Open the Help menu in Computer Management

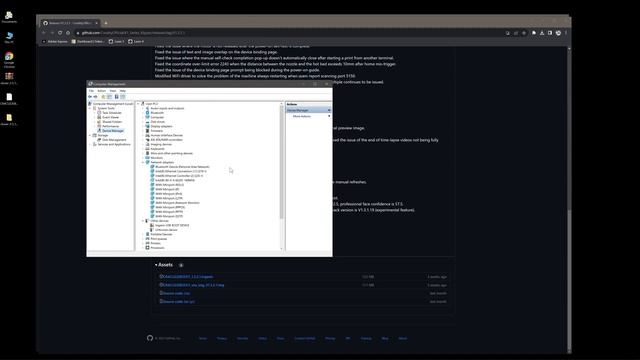point(122,91)
